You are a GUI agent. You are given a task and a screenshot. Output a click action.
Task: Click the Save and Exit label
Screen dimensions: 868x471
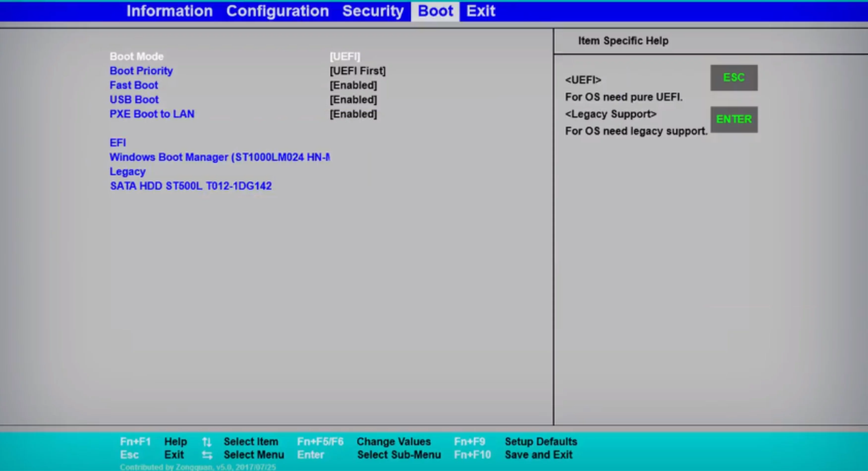pos(538,455)
